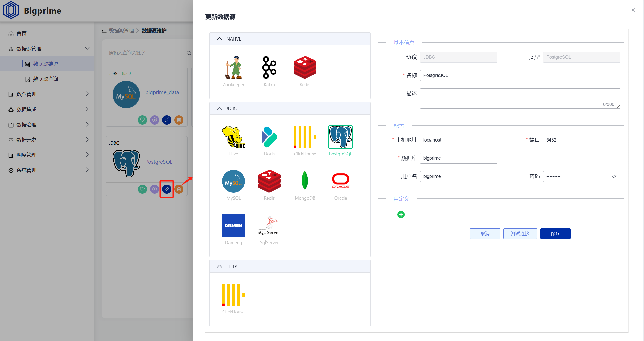The width and height of the screenshot is (644, 341).
Task: Click the delete trash icon on bigprime_data card
Action: [179, 120]
